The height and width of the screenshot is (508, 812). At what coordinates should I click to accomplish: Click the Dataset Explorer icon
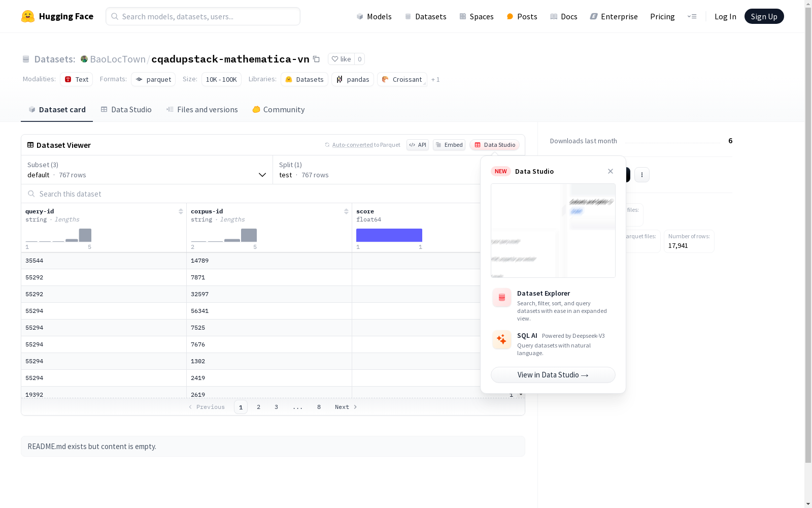point(502,298)
